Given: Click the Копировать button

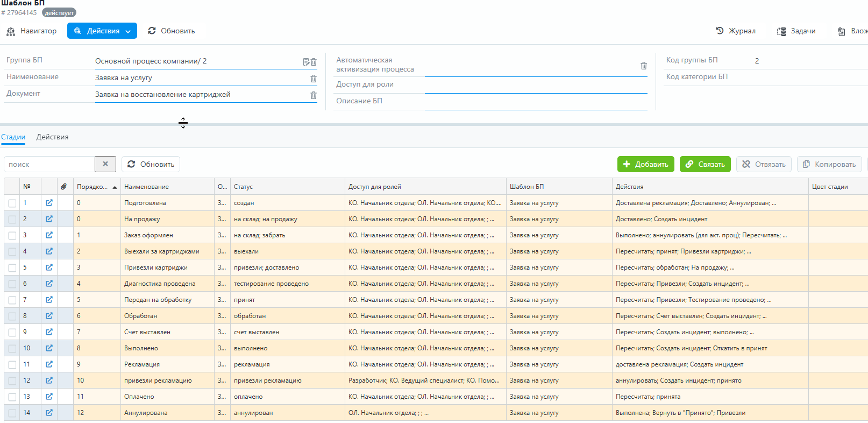Looking at the screenshot, I should coord(829,164).
